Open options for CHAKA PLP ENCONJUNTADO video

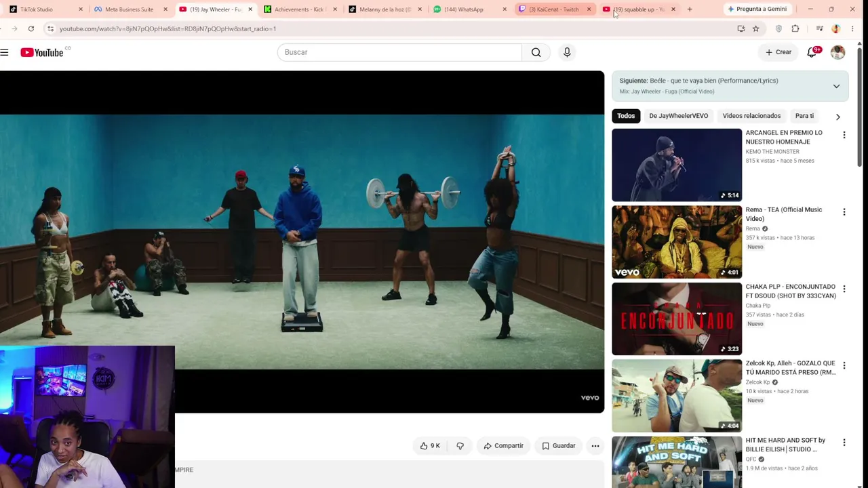click(844, 289)
